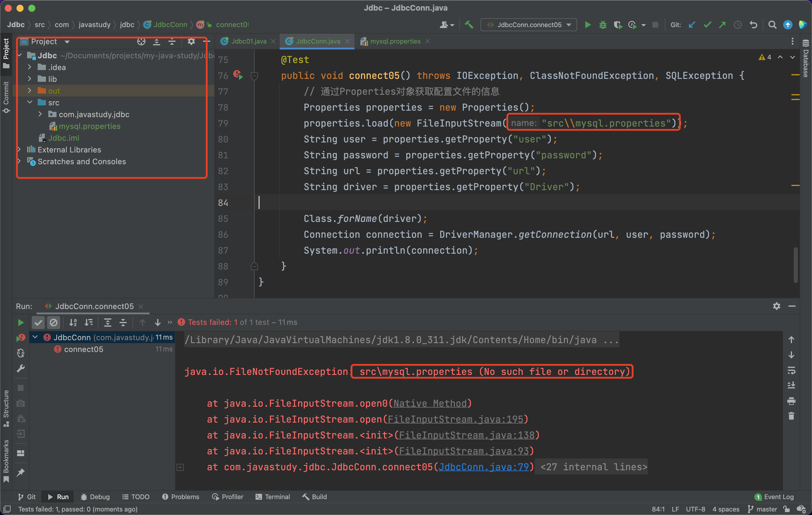Viewport: 812px width, 515px height.
Task: Expand the out folder
Action: click(29, 91)
